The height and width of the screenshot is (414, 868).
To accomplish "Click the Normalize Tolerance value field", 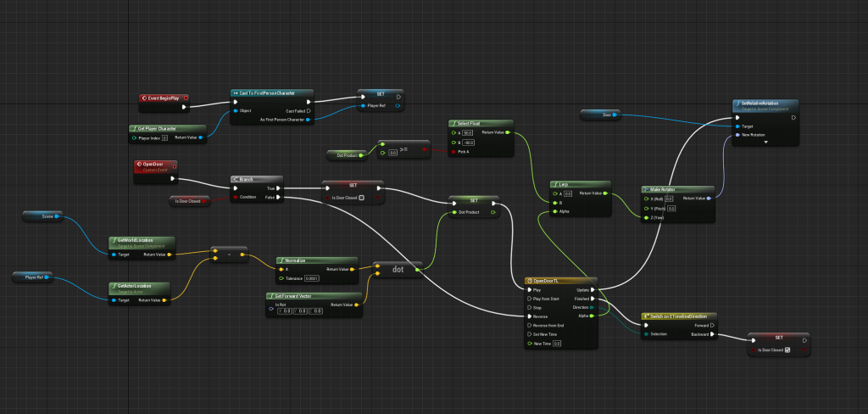I will click(312, 278).
